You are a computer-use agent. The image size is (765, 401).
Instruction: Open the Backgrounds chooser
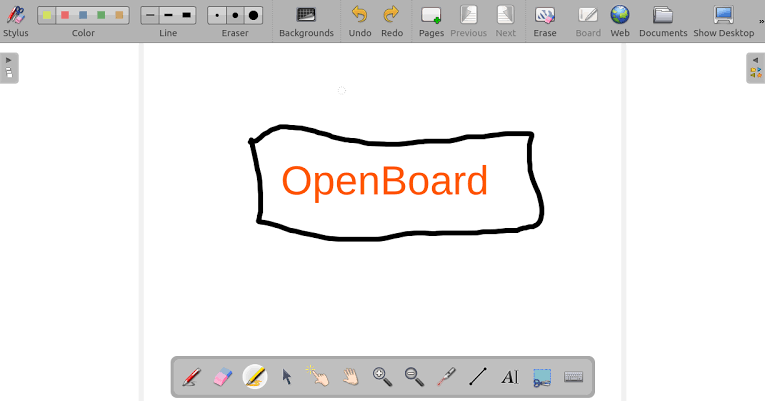tap(306, 21)
